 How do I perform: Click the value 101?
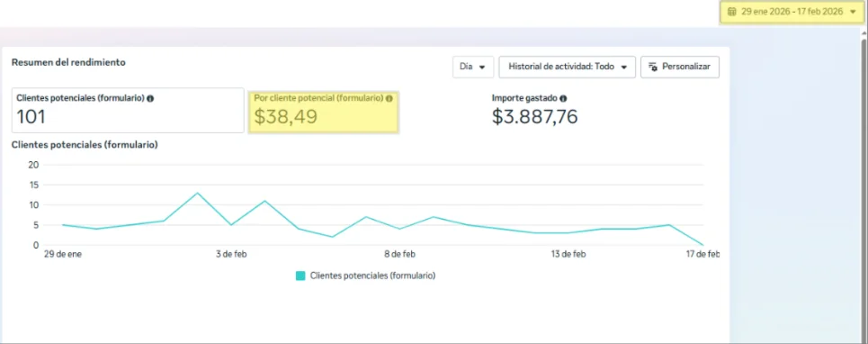[31, 117]
